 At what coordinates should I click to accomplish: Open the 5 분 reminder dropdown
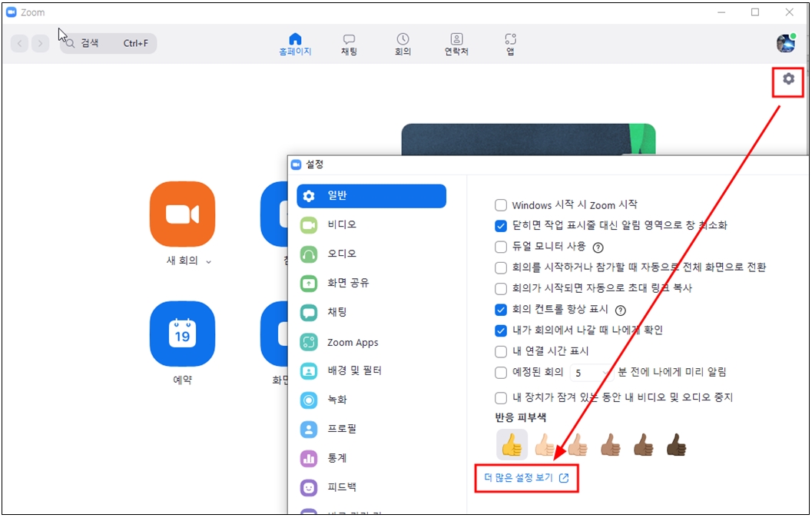click(x=592, y=373)
